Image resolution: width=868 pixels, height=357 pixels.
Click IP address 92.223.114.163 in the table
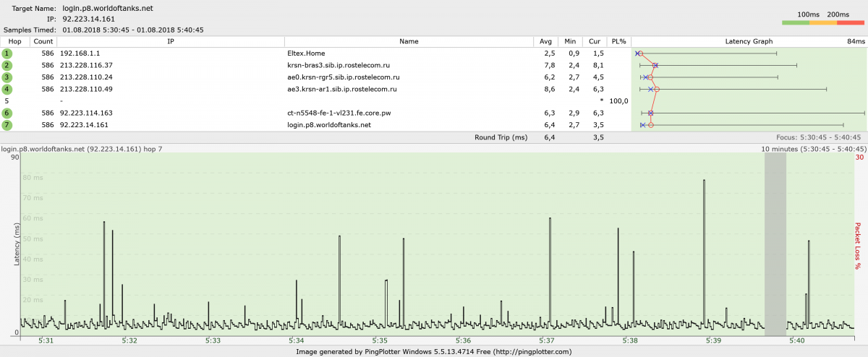point(86,113)
